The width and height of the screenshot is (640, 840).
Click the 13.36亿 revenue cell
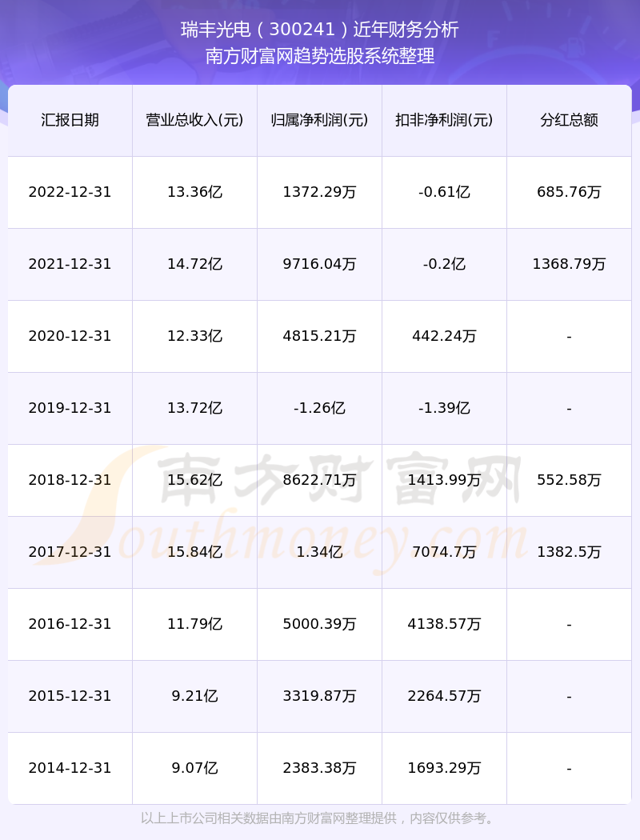pos(195,192)
